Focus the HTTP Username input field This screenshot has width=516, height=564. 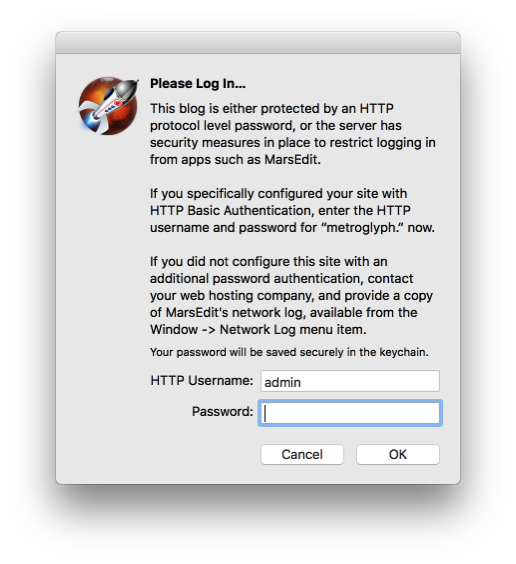pos(350,381)
